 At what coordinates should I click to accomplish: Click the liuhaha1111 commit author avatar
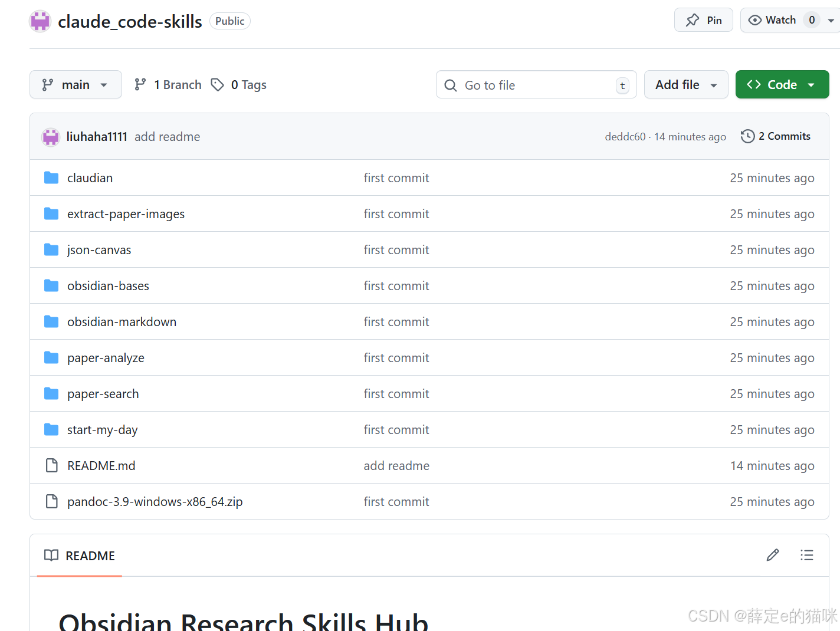pos(51,137)
